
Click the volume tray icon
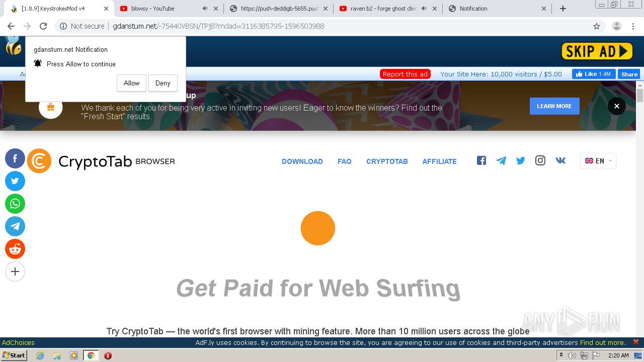point(572,355)
